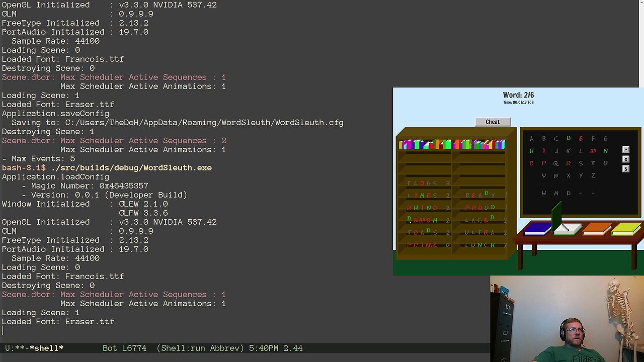This screenshot has width=644, height=362.
Task: Click blackboard alphabet letter G
Action: (x=605, y=138)
